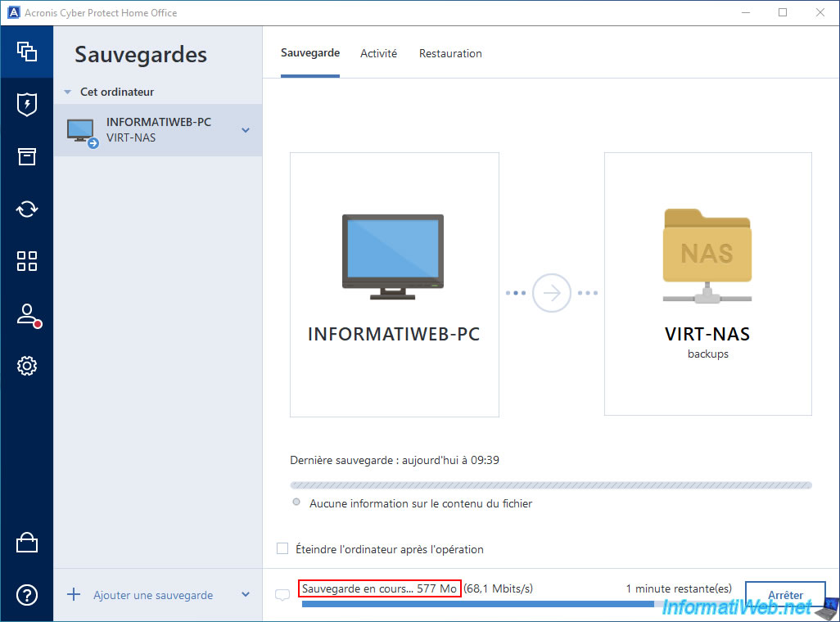Minimize the Acronis window
The width and height of the screenshot is (840, 622).
tap(746, 12)
